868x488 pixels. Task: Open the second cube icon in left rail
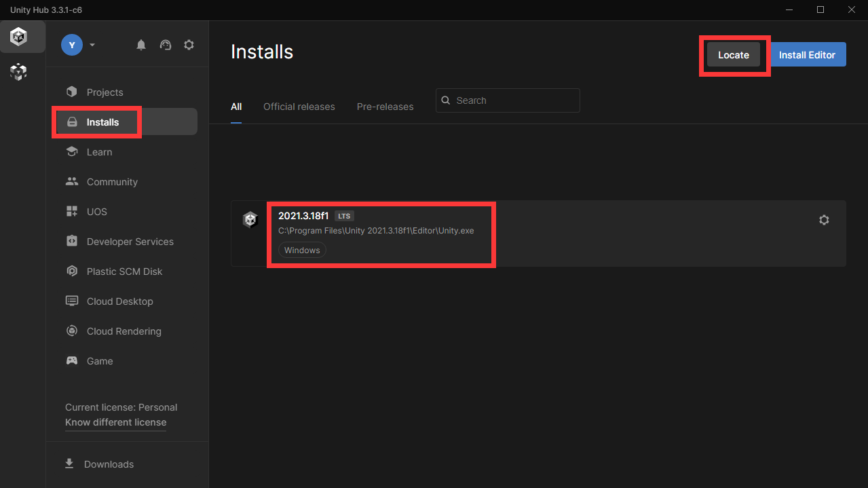pos(19,71)
